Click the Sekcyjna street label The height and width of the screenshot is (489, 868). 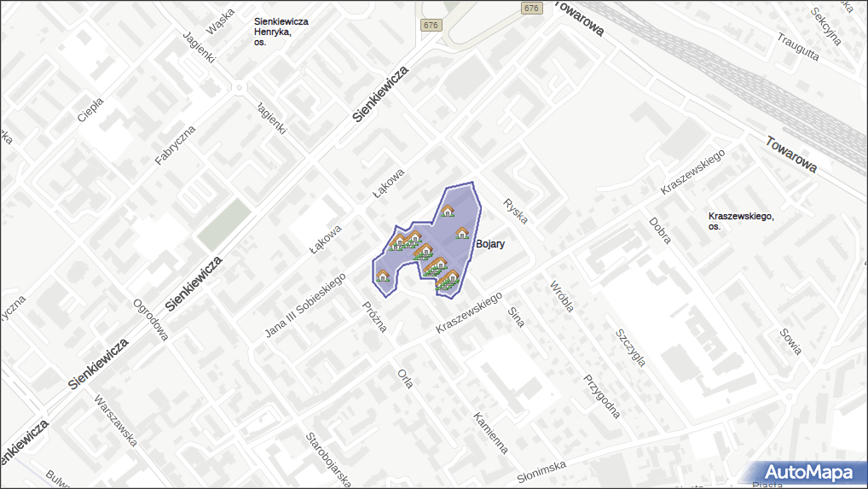pyautogui.click(x=825, y=26)
